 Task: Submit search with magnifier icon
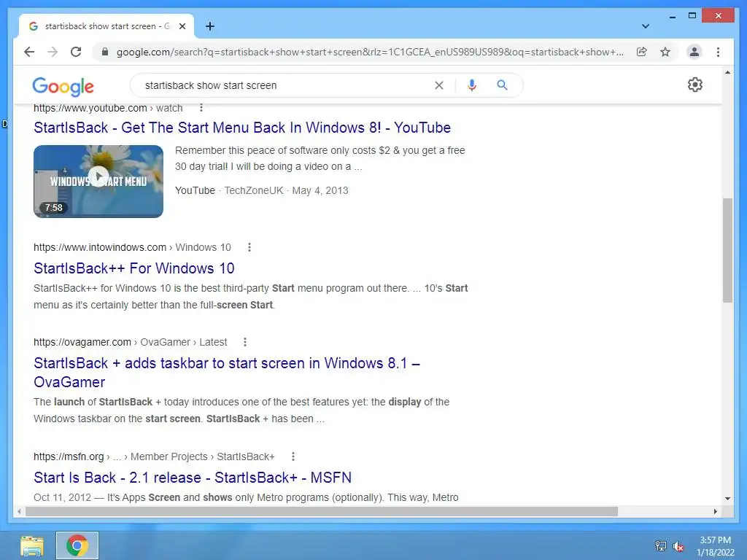(x=502, y=85)
